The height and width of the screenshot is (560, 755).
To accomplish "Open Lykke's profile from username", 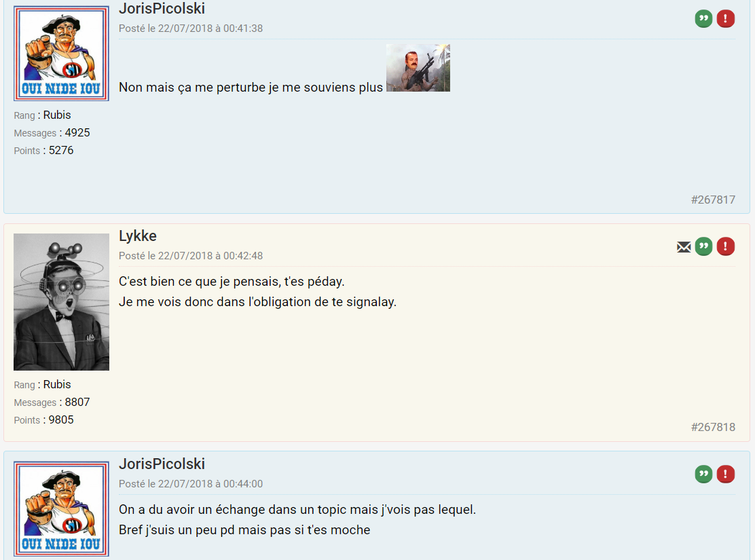I will tap(138, 236).
